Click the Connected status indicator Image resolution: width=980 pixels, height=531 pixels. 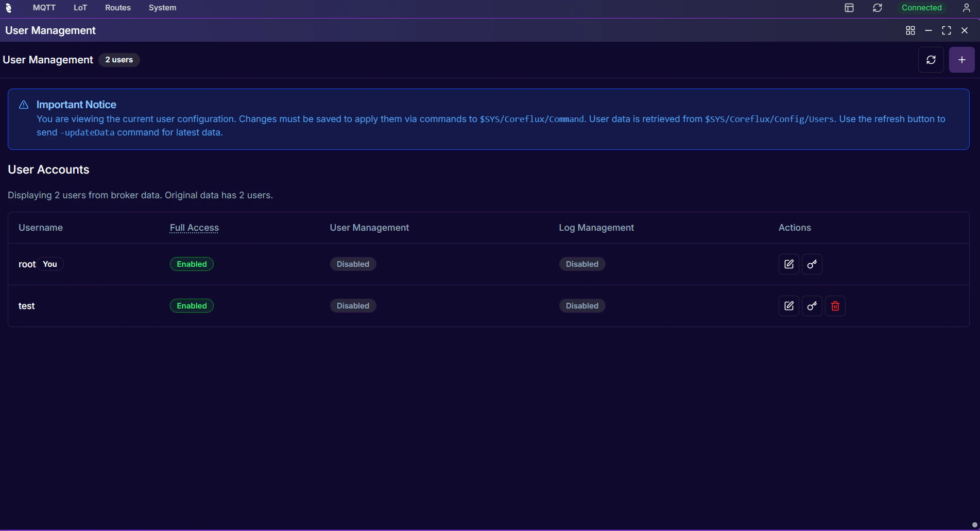click(x=922, y=8)
